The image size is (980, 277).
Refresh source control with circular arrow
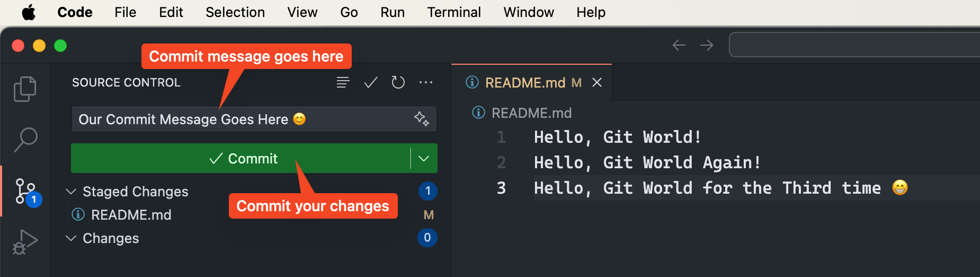click(x=398, y=82)
